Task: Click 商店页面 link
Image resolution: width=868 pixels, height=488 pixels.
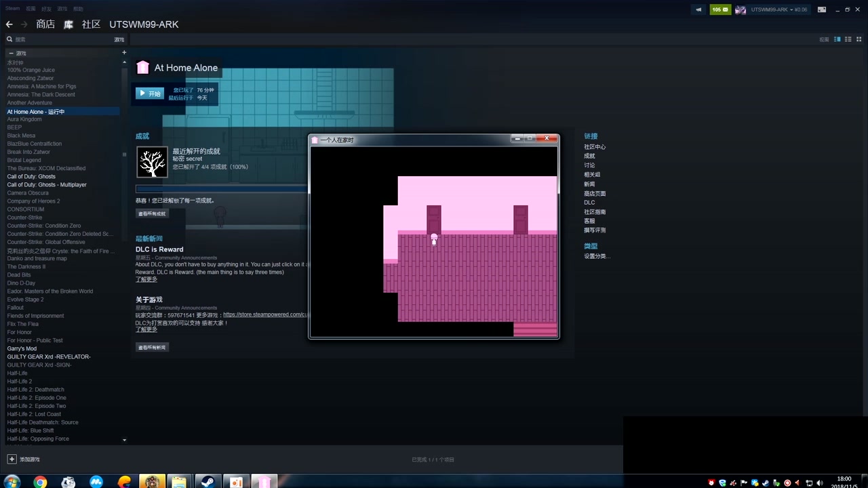Action: (x=595, y=194)
